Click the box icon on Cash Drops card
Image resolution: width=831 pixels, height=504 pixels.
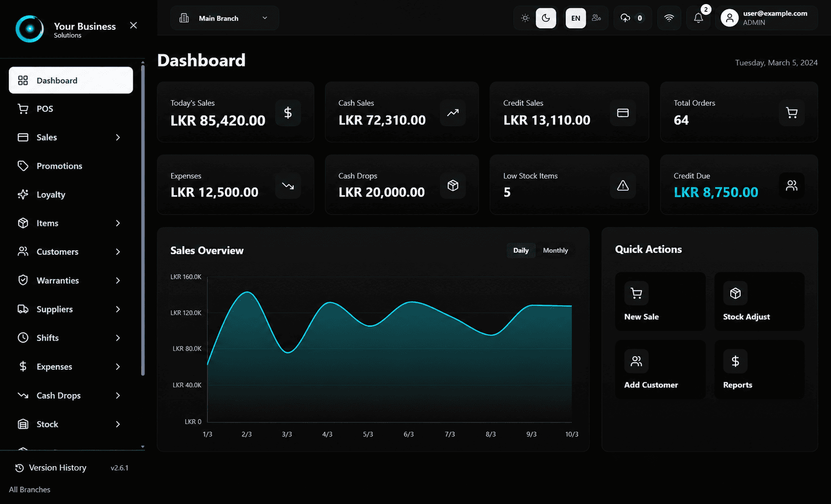point(453,185)
